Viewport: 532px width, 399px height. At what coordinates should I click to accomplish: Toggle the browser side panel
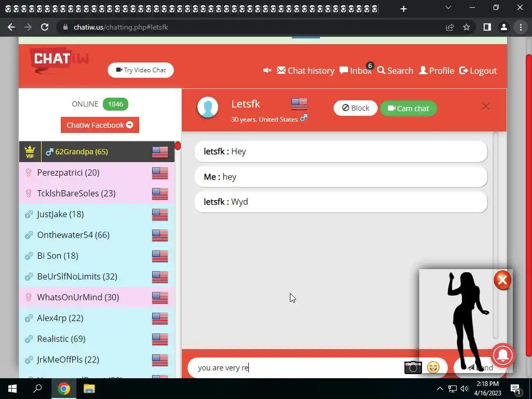pyautogui.click(x=487, y=27)
